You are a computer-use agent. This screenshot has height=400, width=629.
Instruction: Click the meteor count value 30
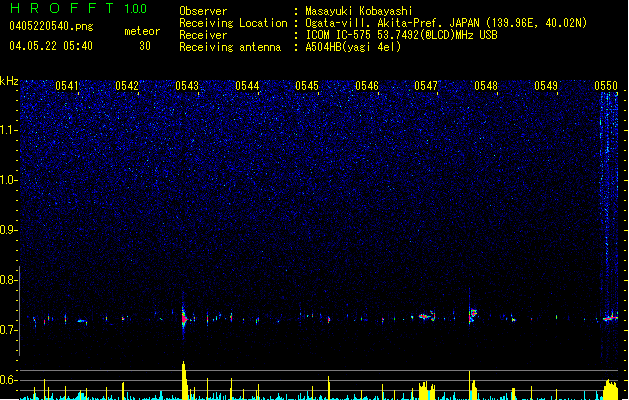[145, 46]
